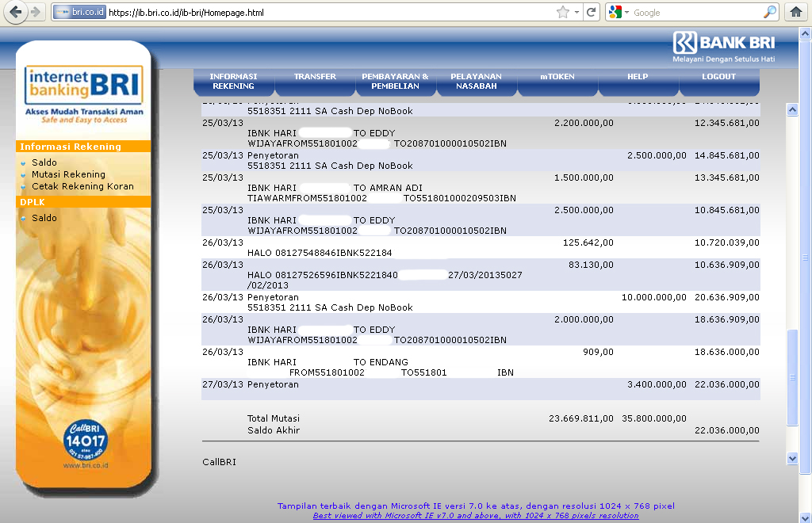
Task: Select the balance 18.636.909,00
Action: point(727,319)
